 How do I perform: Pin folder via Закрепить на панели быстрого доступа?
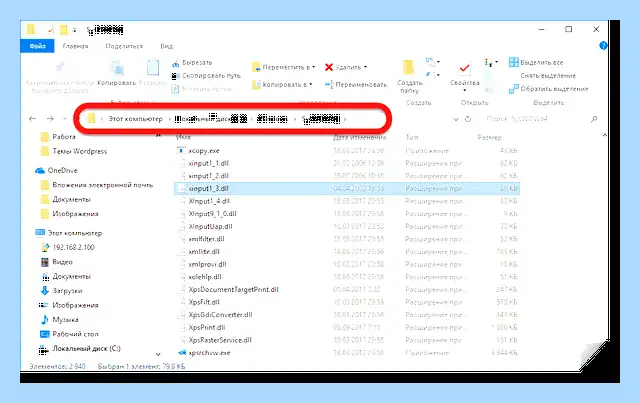[x=60, y=78]
